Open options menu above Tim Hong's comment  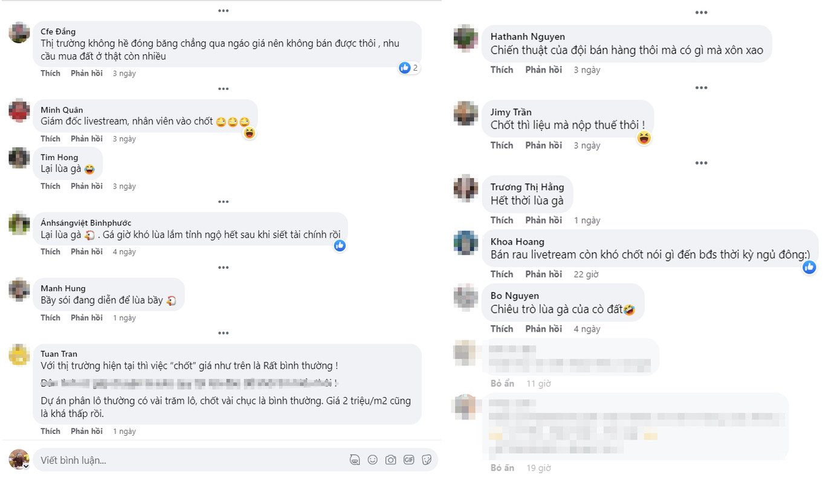point(223,89)
